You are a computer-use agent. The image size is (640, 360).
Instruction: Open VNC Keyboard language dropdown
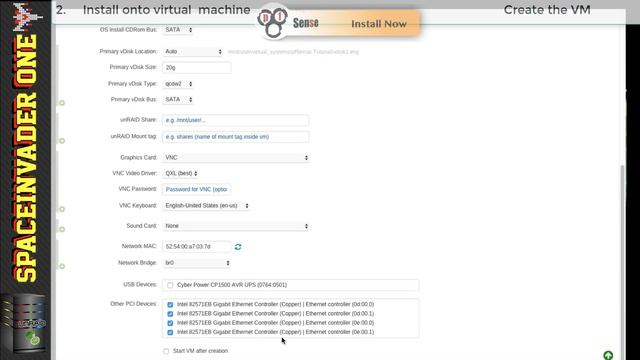206,206
